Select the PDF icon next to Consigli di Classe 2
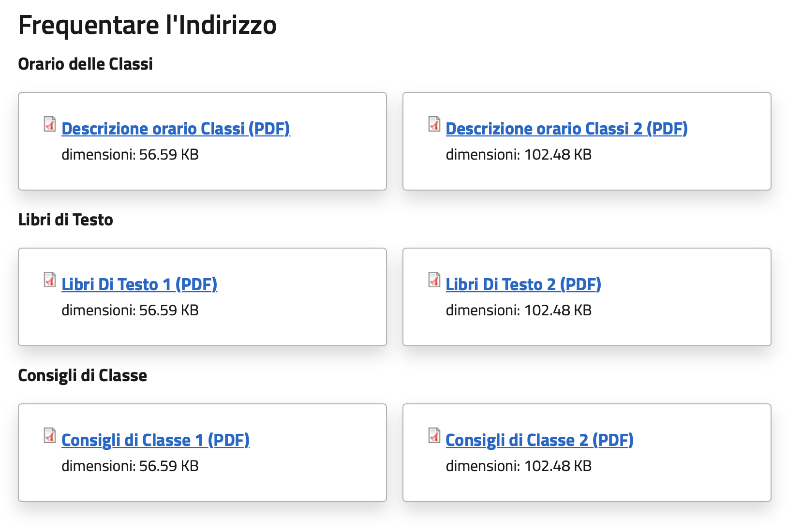Image resolution: width=802 pixels, height=532 pixels. tap(434, 436)
